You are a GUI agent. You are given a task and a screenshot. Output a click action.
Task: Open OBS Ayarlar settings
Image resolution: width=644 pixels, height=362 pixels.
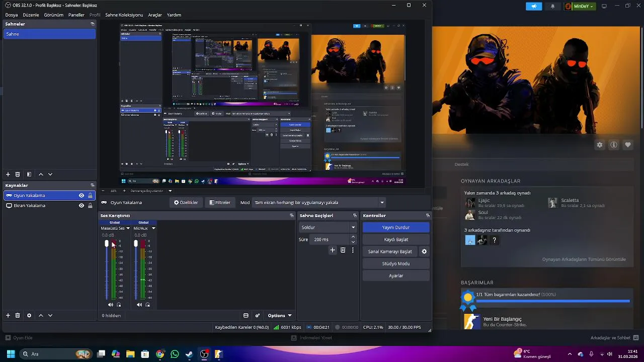[396, 276]
